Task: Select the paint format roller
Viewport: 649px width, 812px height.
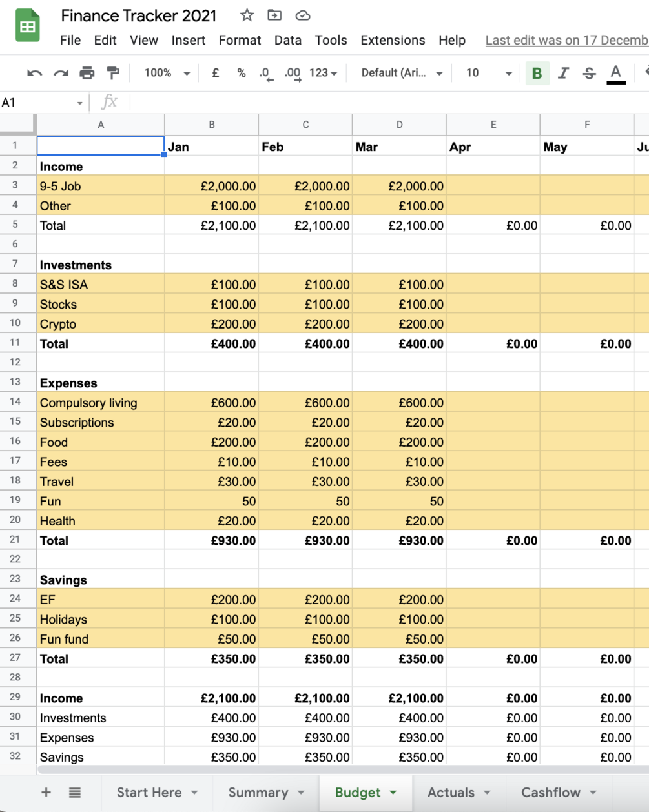Action: (x=113, y=73)
